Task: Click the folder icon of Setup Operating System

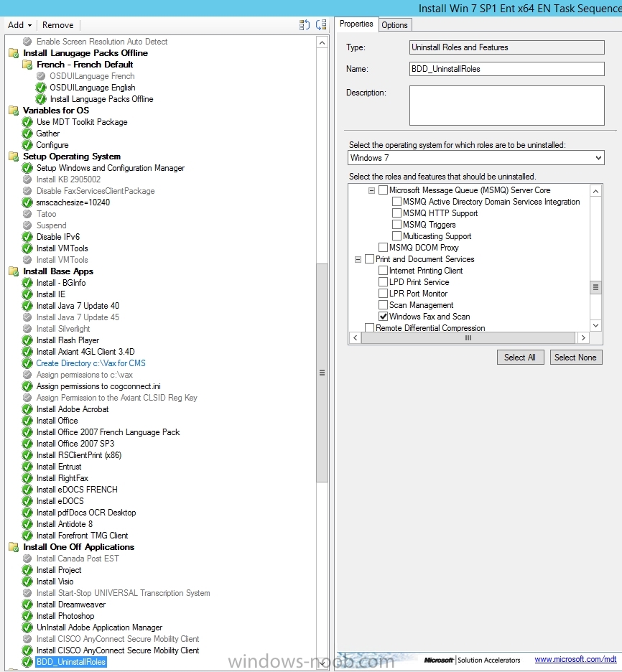Action: click(x=14, y=157)
